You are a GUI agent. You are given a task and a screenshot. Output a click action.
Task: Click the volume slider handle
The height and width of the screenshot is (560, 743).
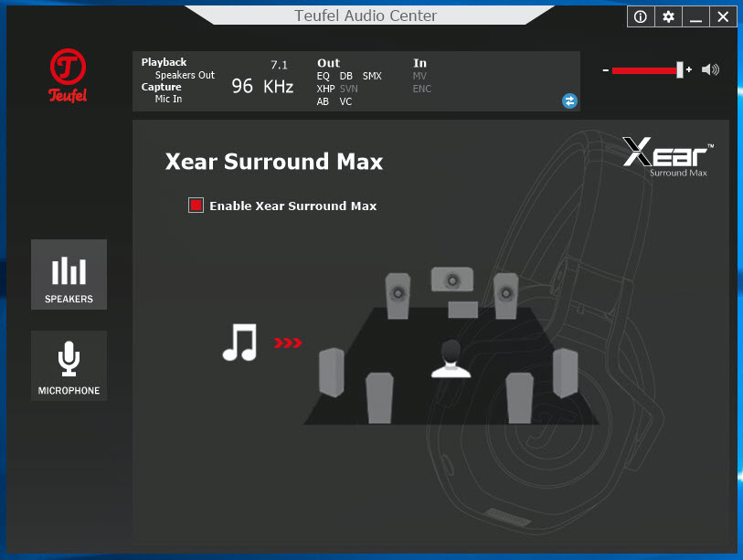680,69
